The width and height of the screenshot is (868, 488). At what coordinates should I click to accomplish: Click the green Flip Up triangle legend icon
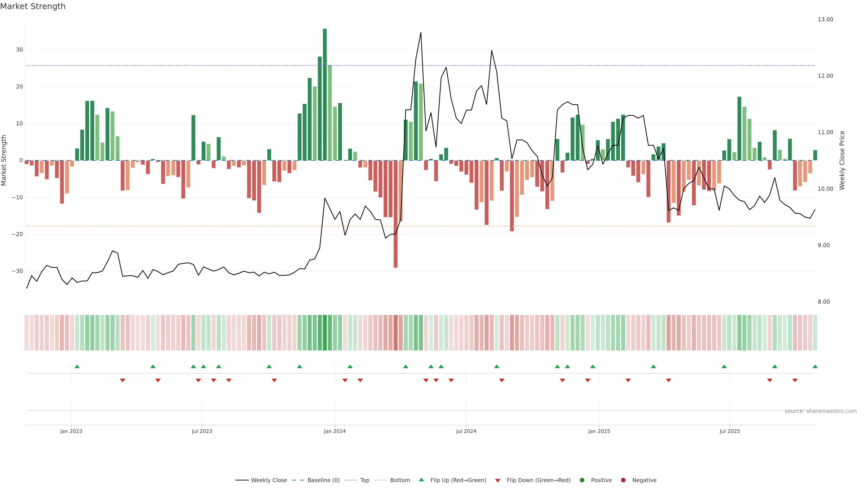click(421, 480)
